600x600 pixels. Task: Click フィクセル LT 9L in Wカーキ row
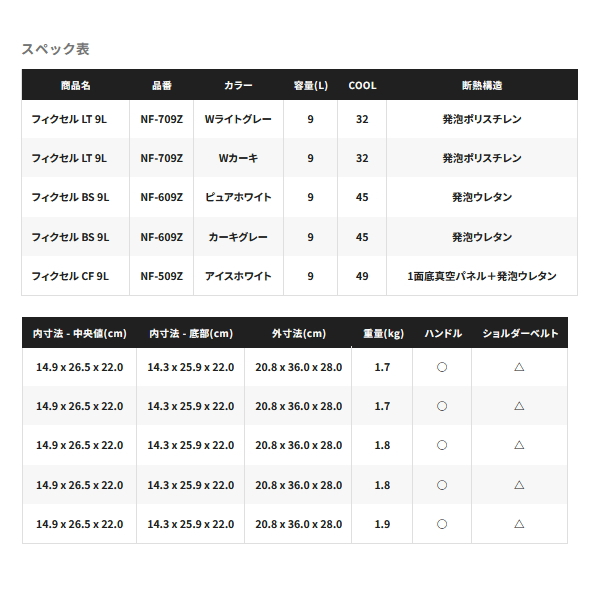coord(69,158)
